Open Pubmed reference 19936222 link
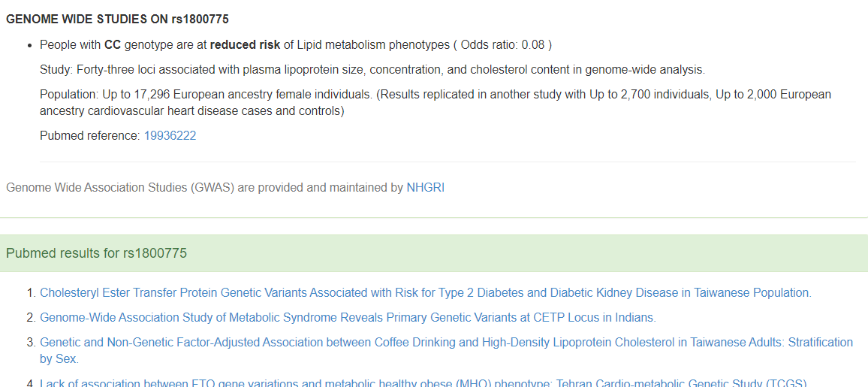This screenshot has height=387, width=868. pos(170,136)
